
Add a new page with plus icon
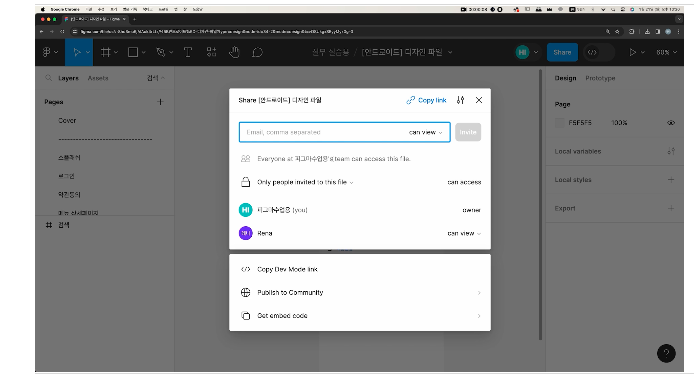[160, 102]
